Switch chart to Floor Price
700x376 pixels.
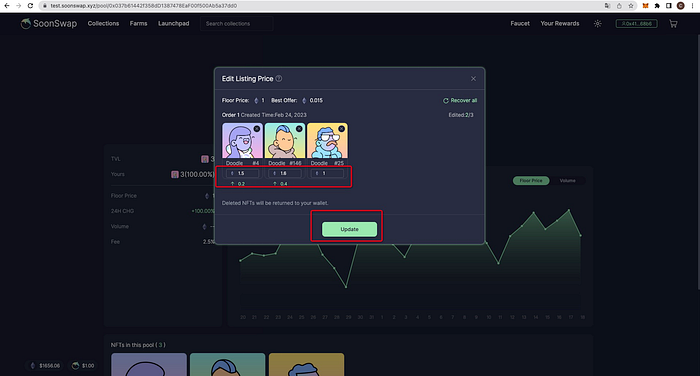coord(531,180)
